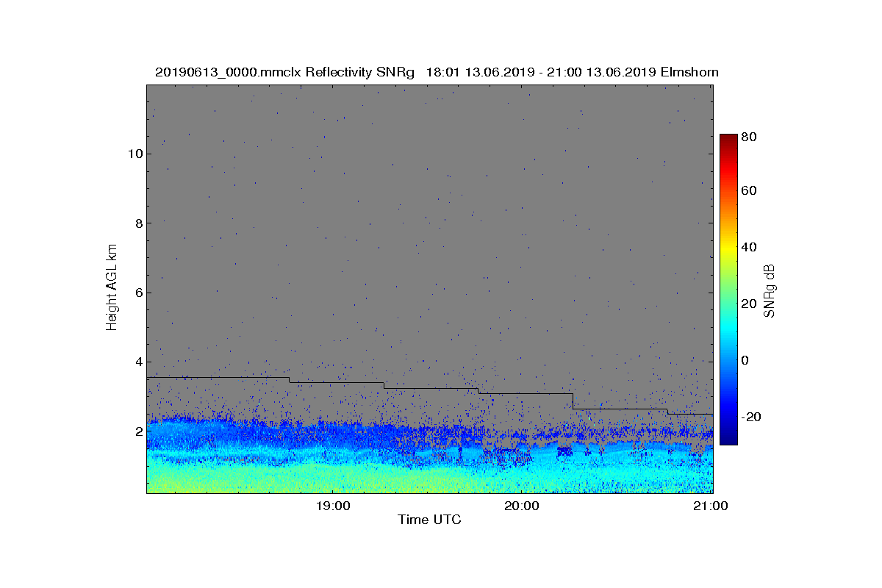
Task: Click the colorbar label 40
Action: click(750, 247)
